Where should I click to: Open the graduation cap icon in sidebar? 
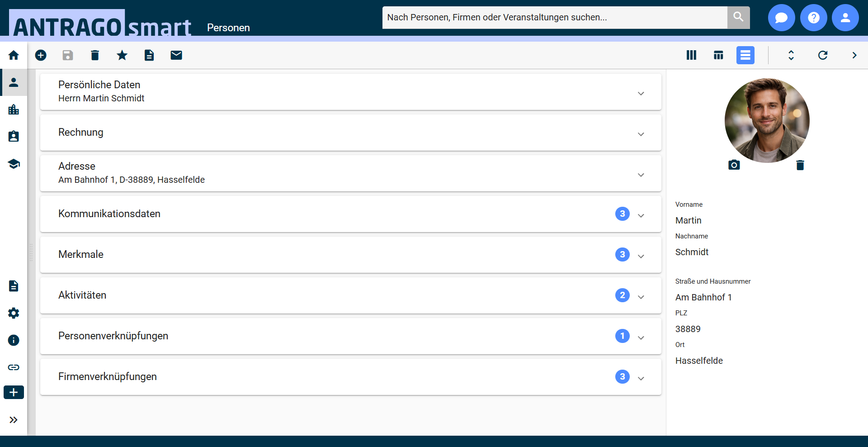(x=14, y=164)
